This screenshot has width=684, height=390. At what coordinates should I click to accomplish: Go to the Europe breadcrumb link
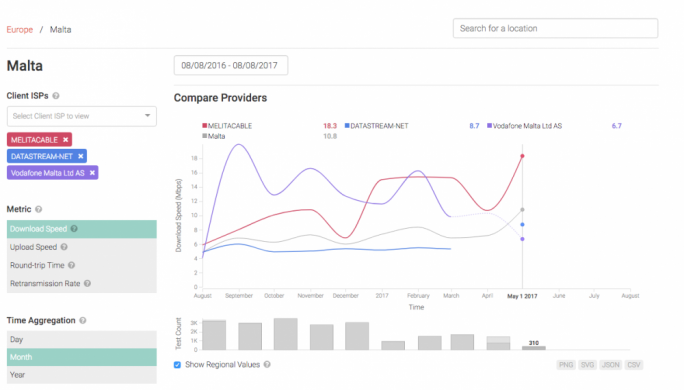click(x=20, y=30)
